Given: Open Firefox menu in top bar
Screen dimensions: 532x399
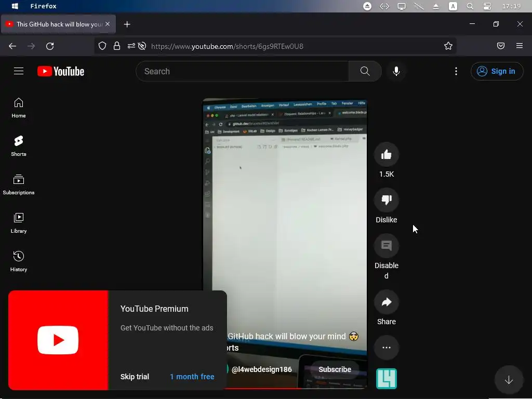Looking at the screenshot, I should click(x=44, y=6).
